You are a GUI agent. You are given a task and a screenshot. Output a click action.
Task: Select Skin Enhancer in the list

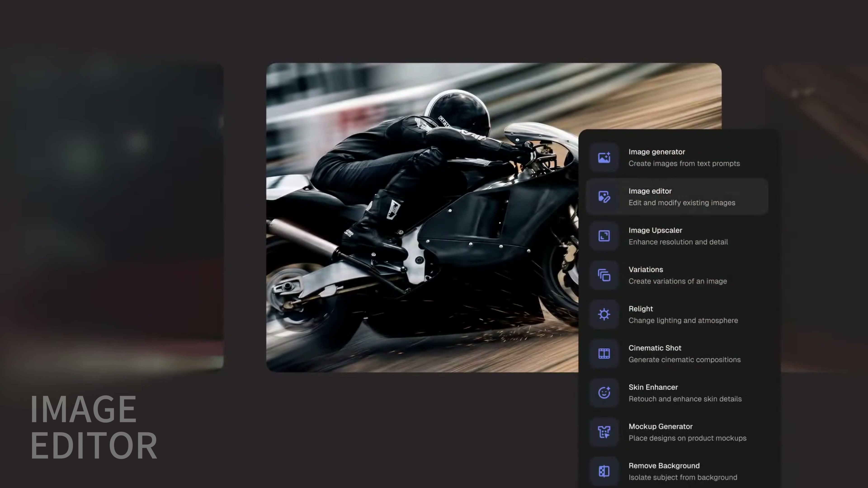tap(677, 393)
